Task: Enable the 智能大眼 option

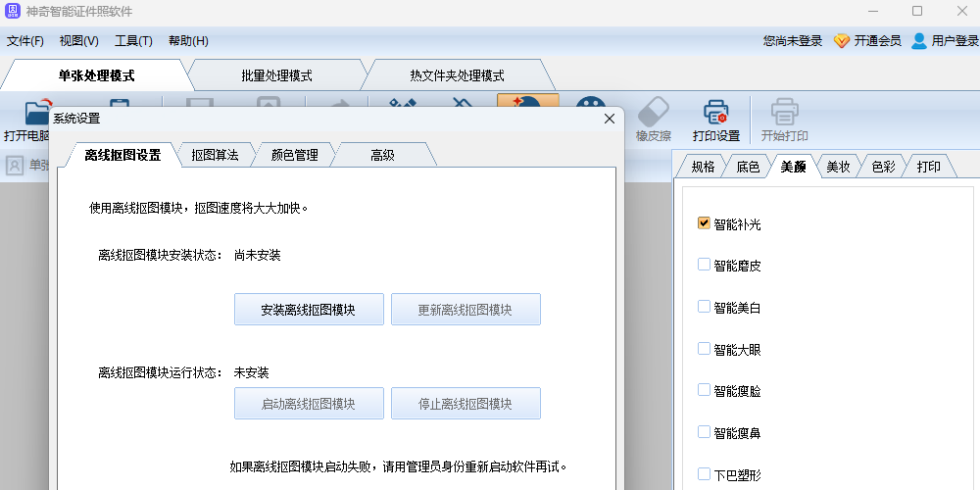Action: tap(704, 349)
